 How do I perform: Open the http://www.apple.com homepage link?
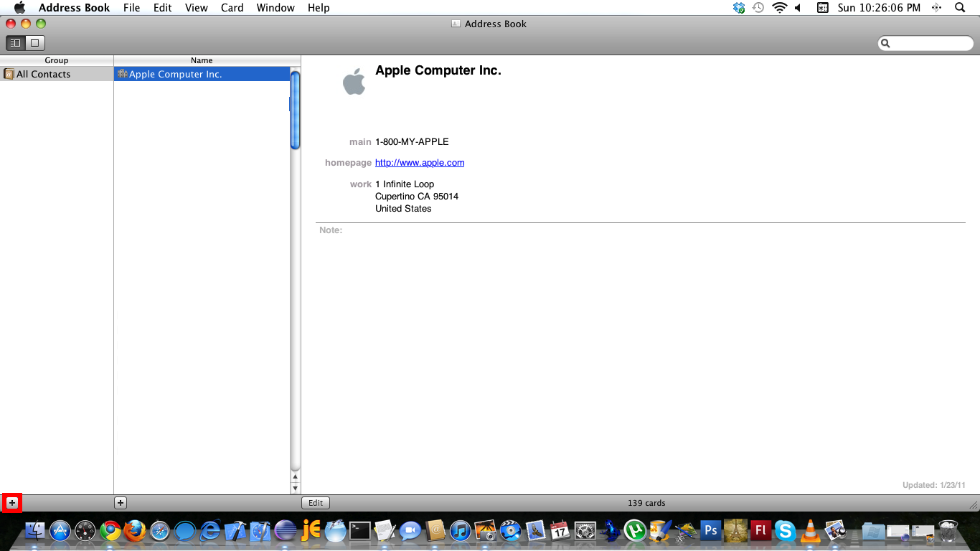[419, 163]
